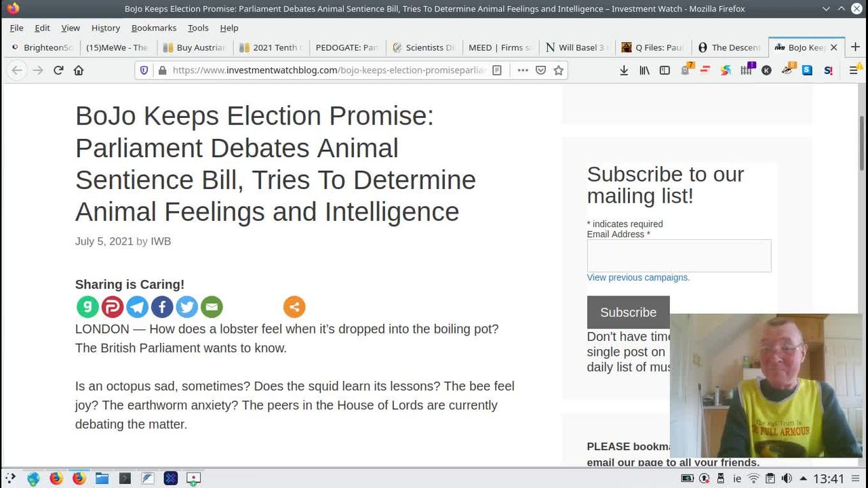Share the post on Twitter
868x488 pixels.
click(186, 307)
